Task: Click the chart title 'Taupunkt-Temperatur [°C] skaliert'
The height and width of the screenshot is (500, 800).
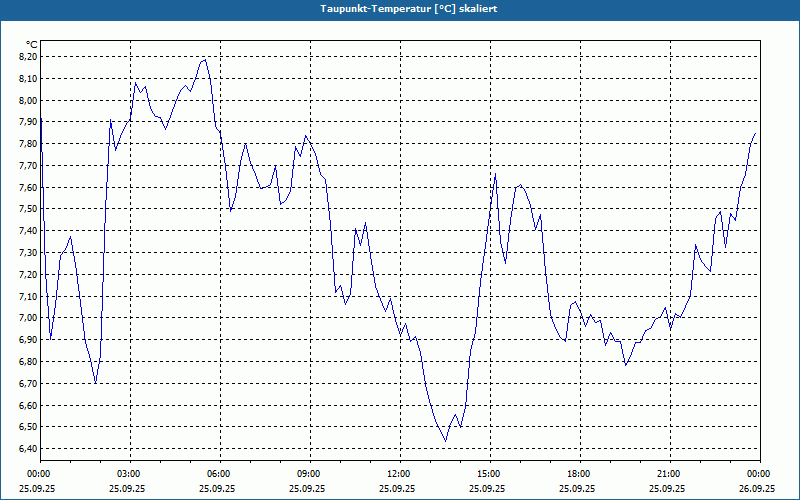Action: [409, 9]
